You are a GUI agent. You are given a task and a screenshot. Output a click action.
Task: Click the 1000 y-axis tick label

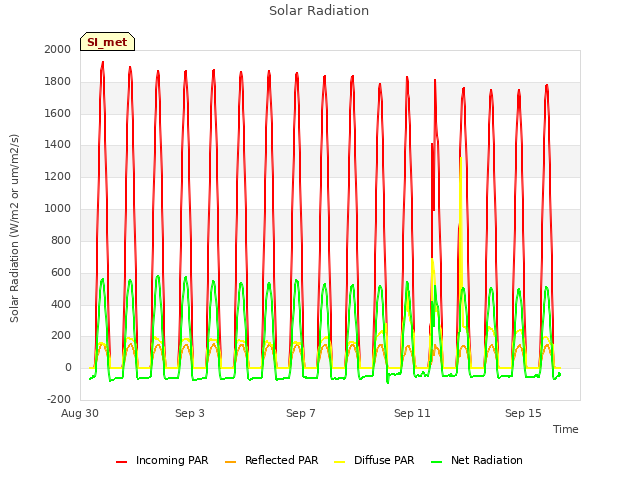[58, 209]
